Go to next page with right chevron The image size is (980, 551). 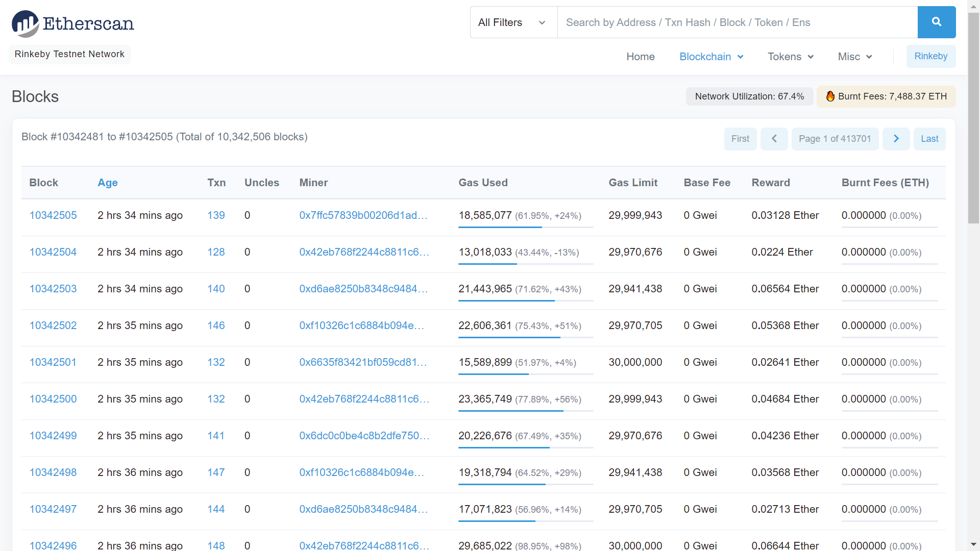[x=896, y=139]
